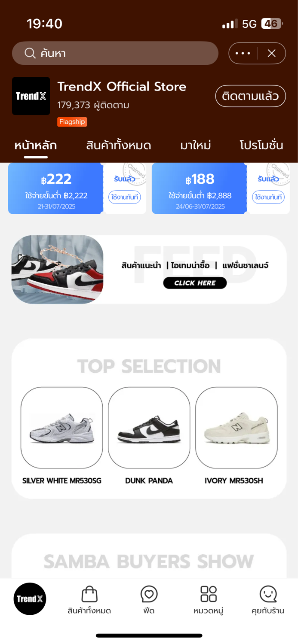Tap the TrendX home icon in bottom bar

click(30, 599)
